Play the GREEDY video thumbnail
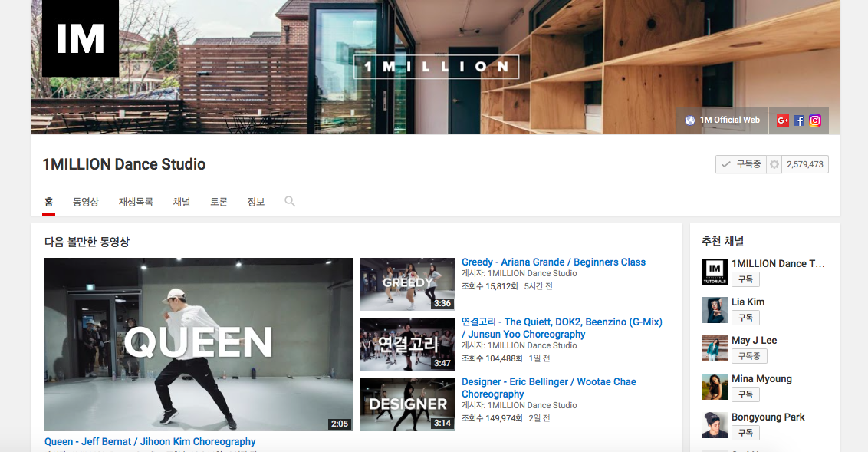Screen dimensions: 868x452 pos(407,284)
